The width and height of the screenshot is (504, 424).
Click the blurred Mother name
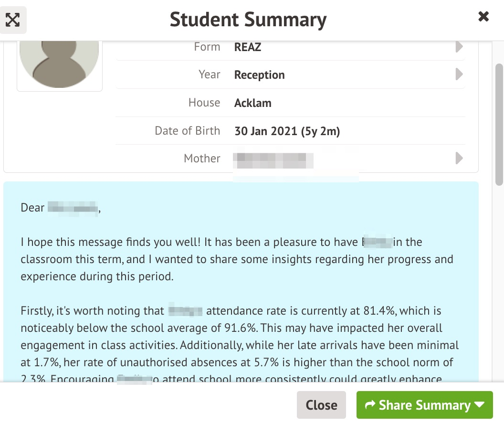273,159
